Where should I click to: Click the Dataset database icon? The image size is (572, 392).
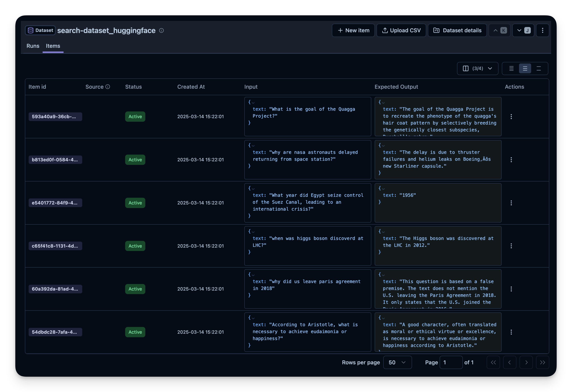click(x=30, y=30)
